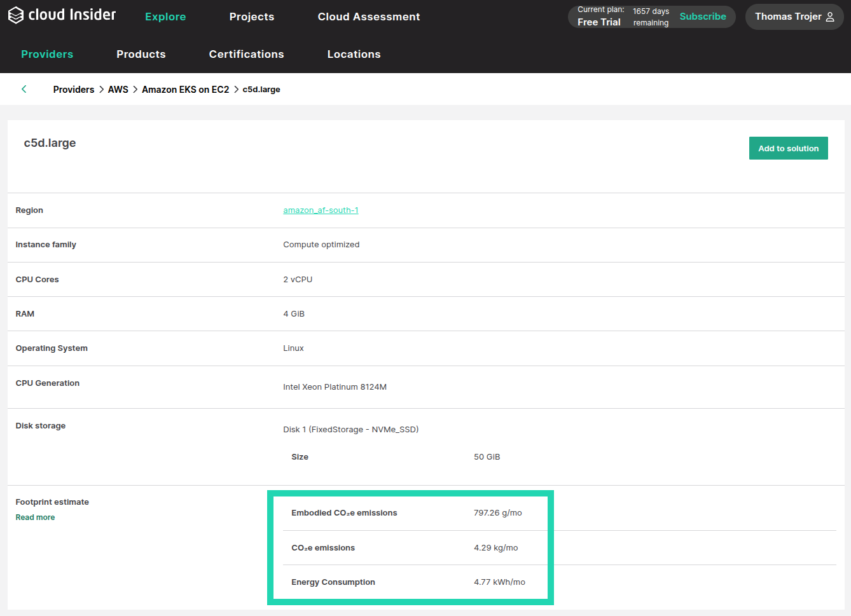Click c5d.large in the breadcrumb
This screenshot has height=616, width=851.
coord(261,90)
